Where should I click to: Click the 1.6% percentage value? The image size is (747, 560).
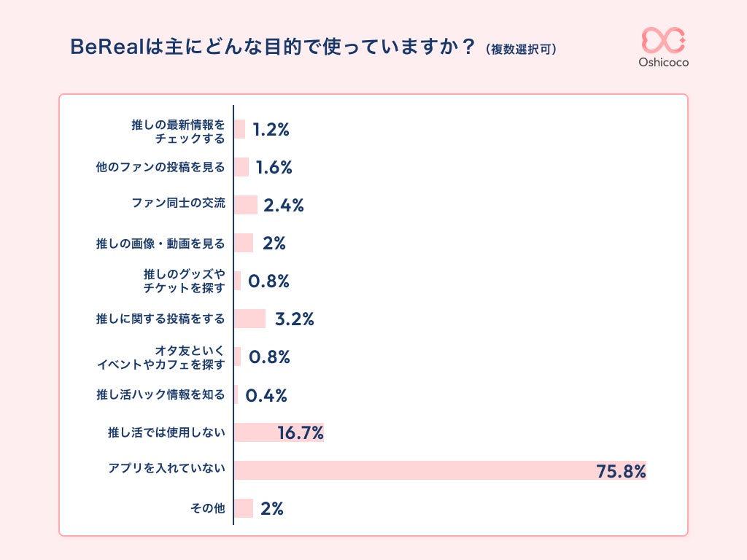pyautogui.click(x=274, y=168)
